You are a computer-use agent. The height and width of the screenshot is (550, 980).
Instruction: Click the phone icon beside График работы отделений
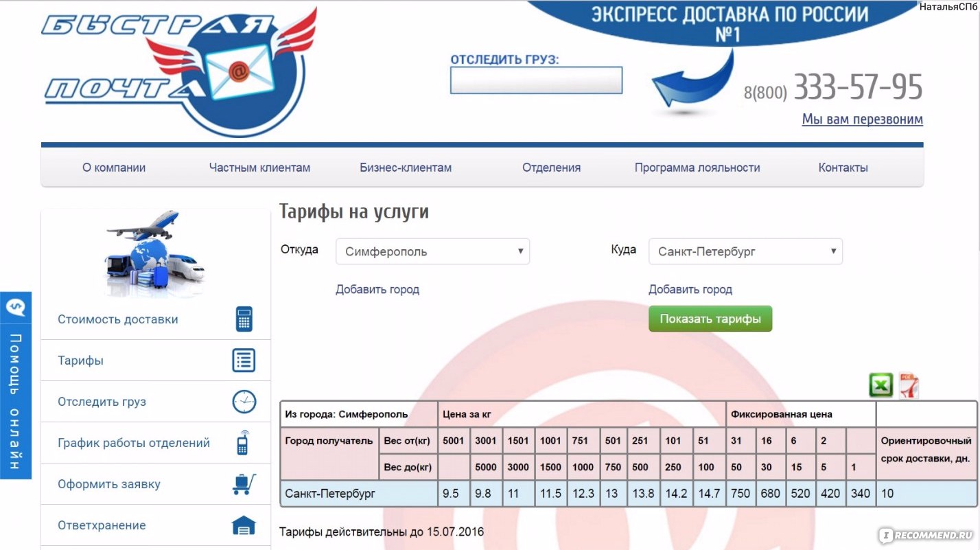coord(243,443)
